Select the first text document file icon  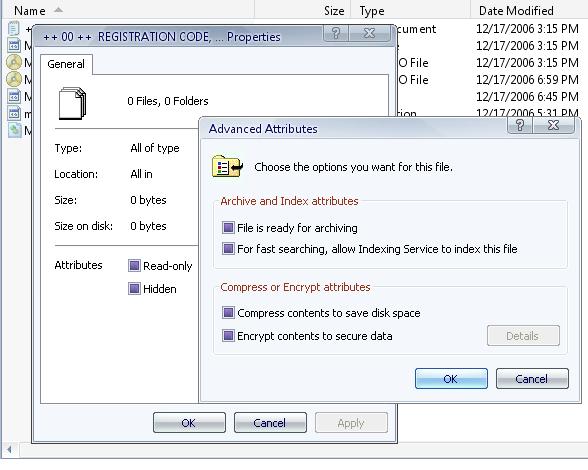tap(14, 29)
